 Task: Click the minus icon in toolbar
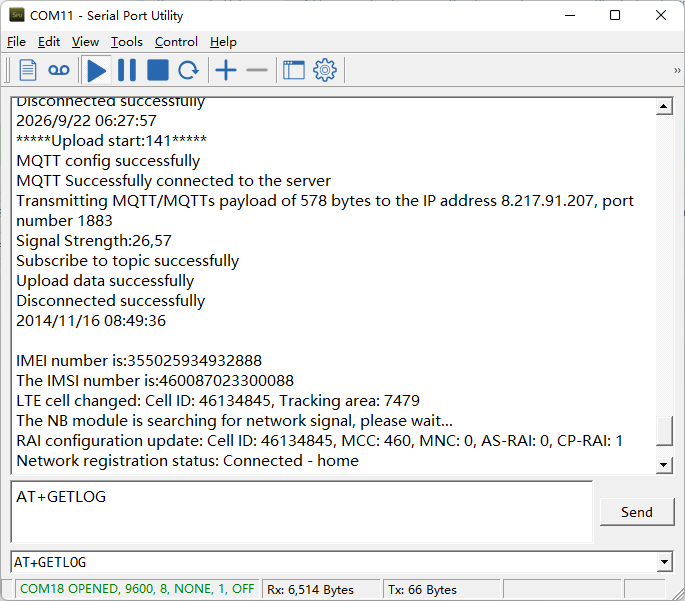pyautogui.click(x=257, y=70)
